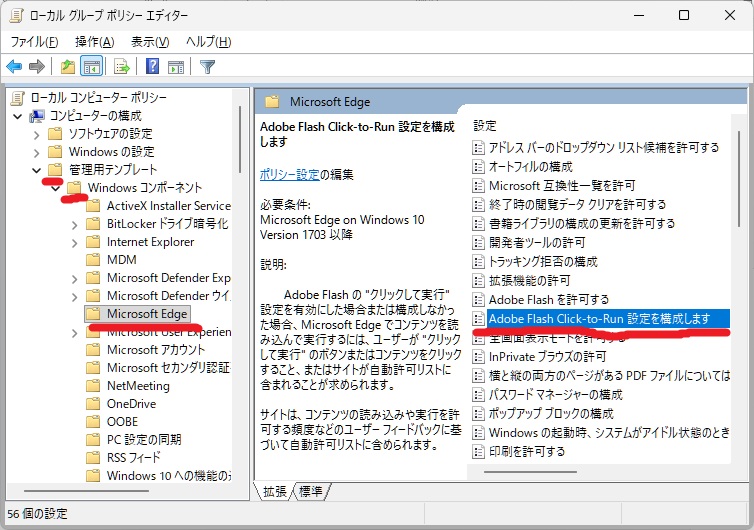Click the Export List toolbar icon
This screenshot has width=754, height=530.
[122, 67]
